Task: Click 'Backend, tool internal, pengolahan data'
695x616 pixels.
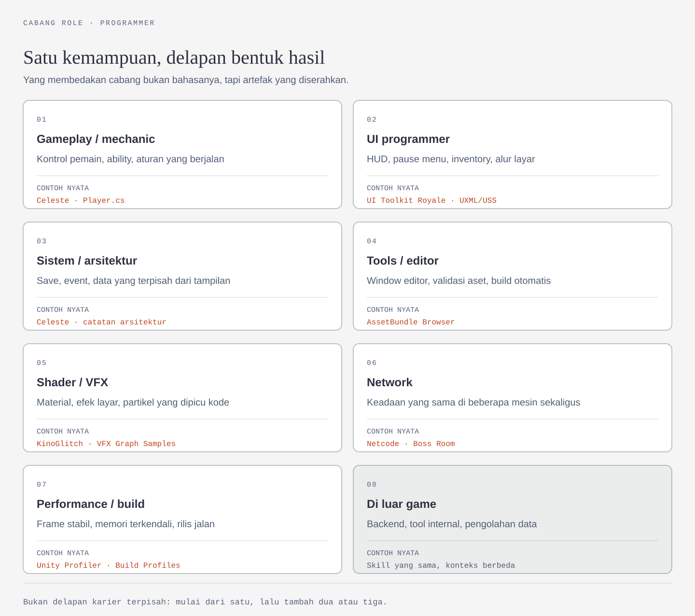Action: [452, 524]
